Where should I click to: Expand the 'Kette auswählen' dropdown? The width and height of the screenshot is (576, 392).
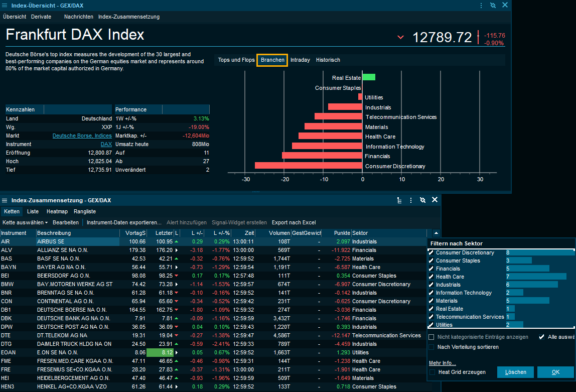coord(25,222)
